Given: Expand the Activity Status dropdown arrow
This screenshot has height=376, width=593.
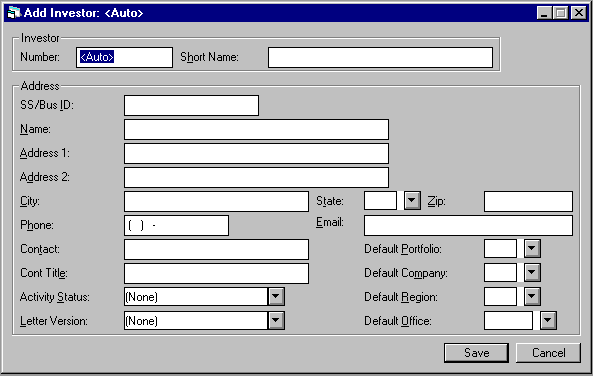Looking at the screenshot, I should (x=276, y=297).
